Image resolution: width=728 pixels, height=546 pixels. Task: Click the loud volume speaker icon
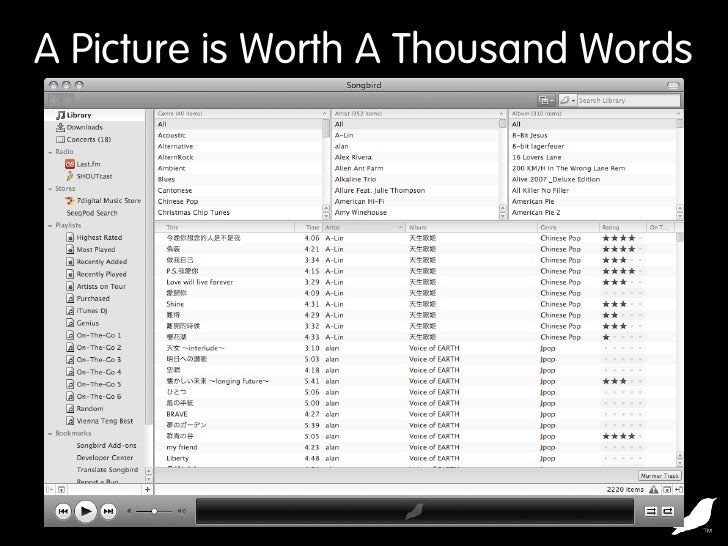click(x=182, y=511)
